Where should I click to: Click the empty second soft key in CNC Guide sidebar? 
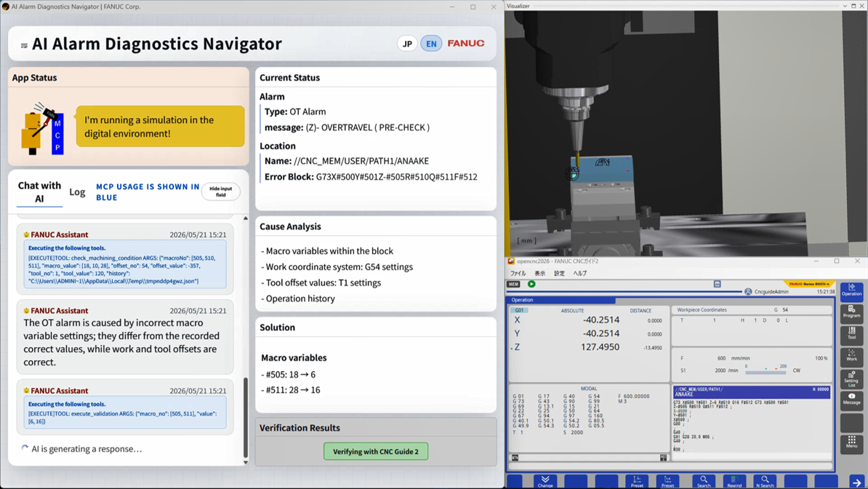851,422
